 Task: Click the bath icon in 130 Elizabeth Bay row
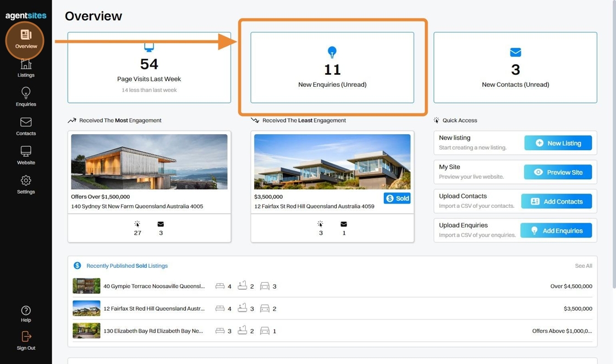click(243, 330)
